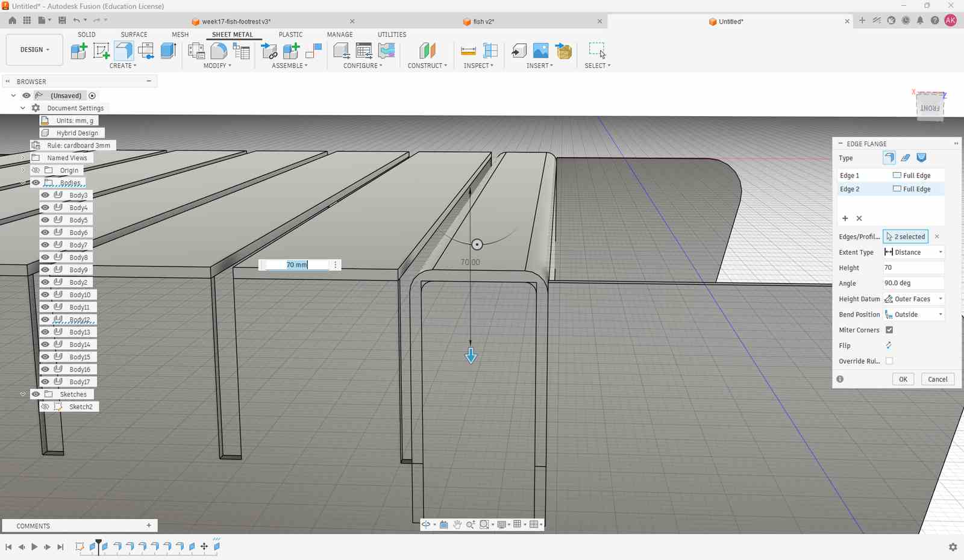This screenshot has width=964, height=560.
Task: Toggle visibility of Origin folder
Action: [36, 170]
